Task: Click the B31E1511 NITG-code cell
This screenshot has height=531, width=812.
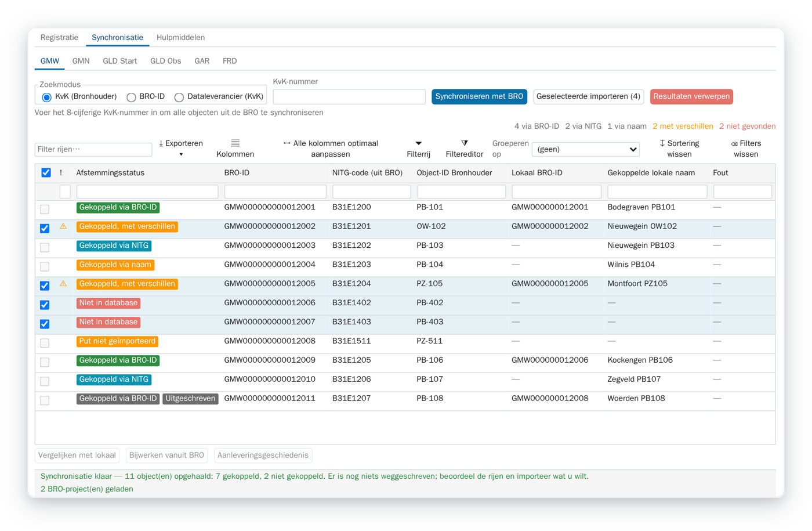Action: coord(351,341)
